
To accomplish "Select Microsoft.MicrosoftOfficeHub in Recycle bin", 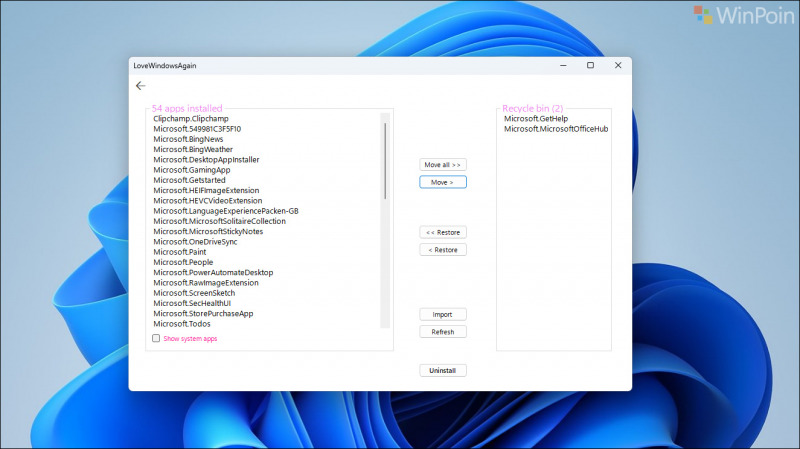I will (556, 129).
